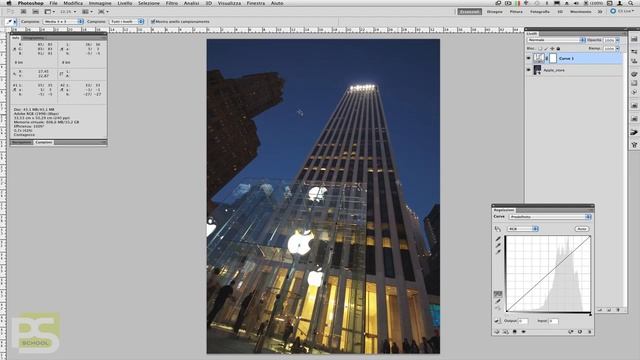Hide the Curve 1 layer
The image size is (640, 360).
coord(529,58)
